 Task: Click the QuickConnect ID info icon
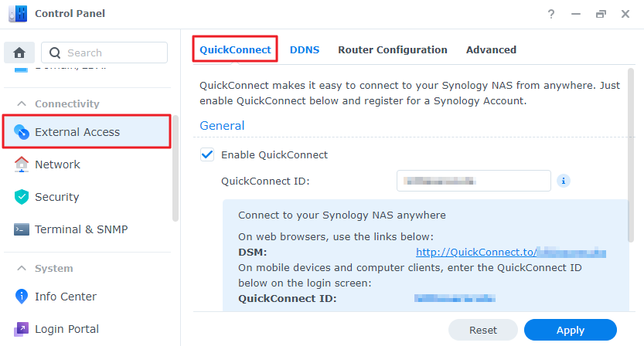(x=564, y=181)
